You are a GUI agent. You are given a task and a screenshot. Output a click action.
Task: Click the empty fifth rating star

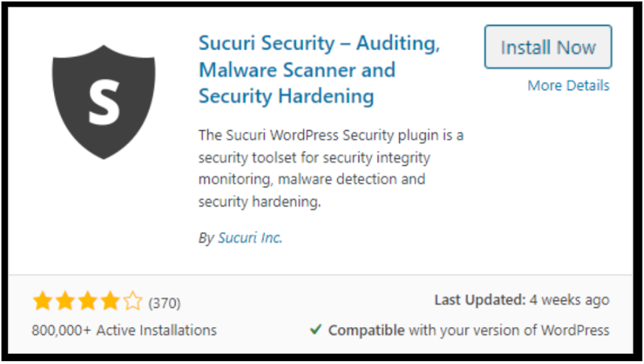(133, 301)
